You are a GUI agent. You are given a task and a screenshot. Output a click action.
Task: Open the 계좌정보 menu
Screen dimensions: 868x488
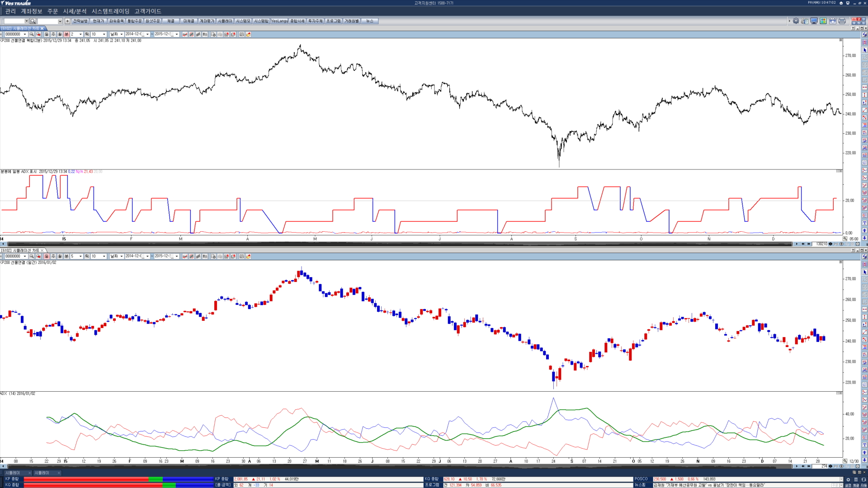(x=31, y=11)
